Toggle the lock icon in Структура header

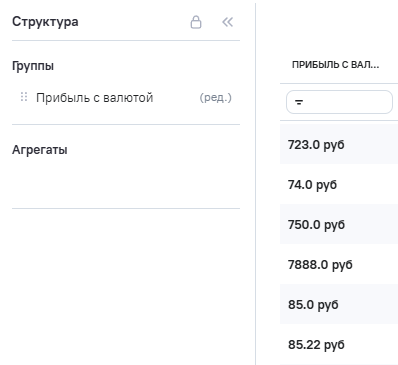tap(196, 22)
